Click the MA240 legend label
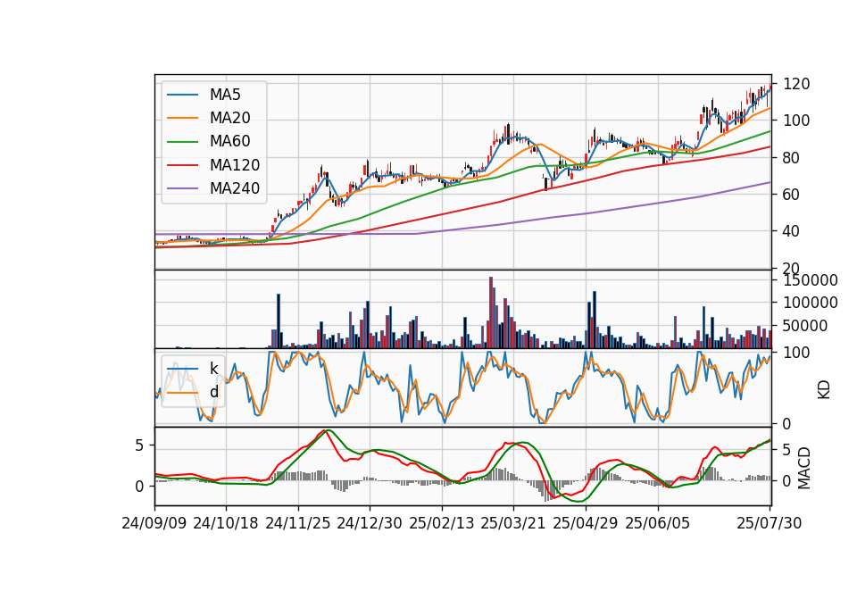The height and width of the screenshot is (616, 857). 235,188
